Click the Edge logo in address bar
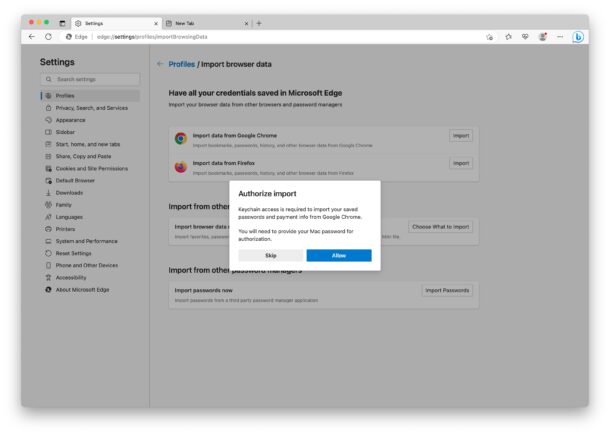 pos(69,37)
